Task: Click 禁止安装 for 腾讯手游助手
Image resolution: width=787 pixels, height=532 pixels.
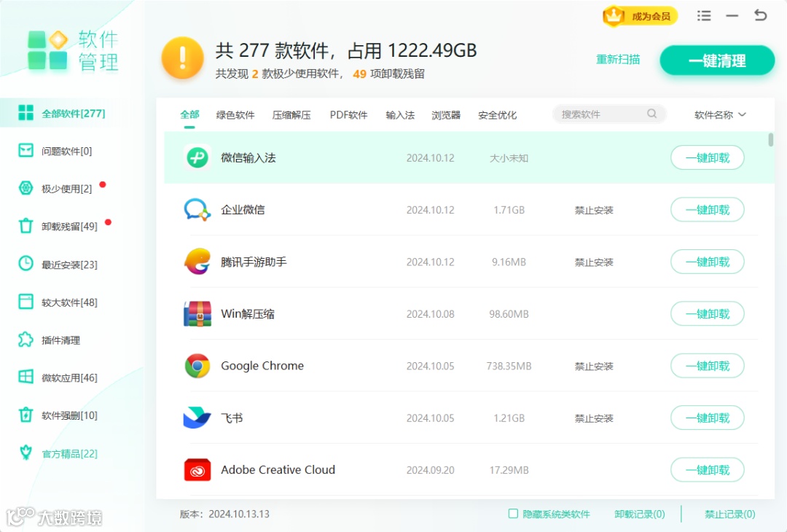Action: 594,262
